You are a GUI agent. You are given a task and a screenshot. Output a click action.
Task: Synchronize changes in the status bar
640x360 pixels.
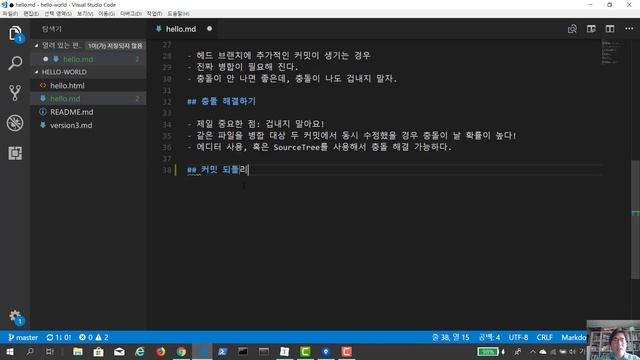point(59,338)
